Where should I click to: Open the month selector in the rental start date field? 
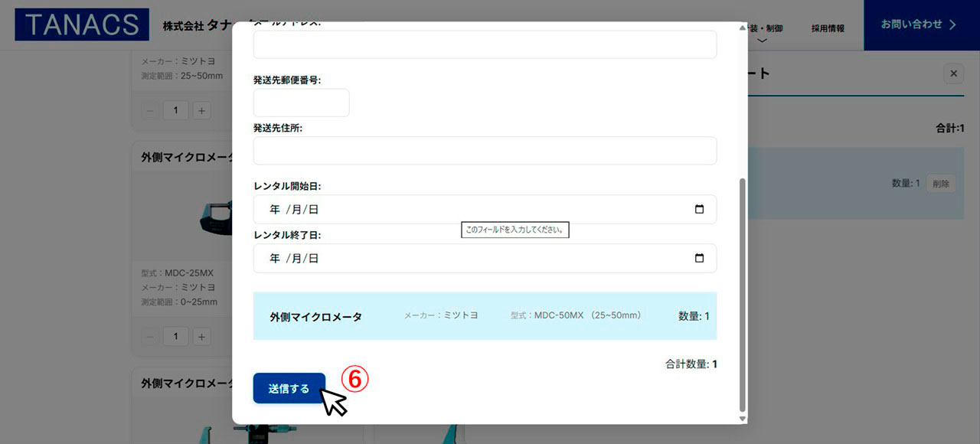pos(296,209)
